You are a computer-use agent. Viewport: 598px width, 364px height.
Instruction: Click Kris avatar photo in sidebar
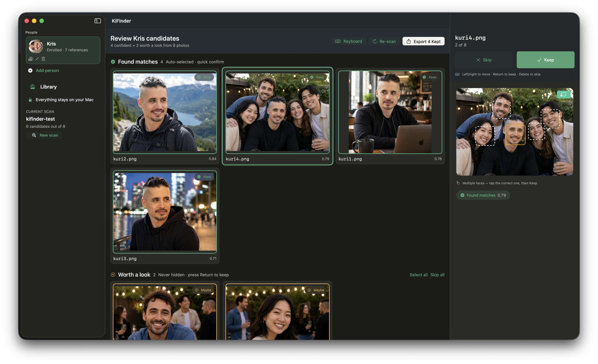(x=36, y=46)
